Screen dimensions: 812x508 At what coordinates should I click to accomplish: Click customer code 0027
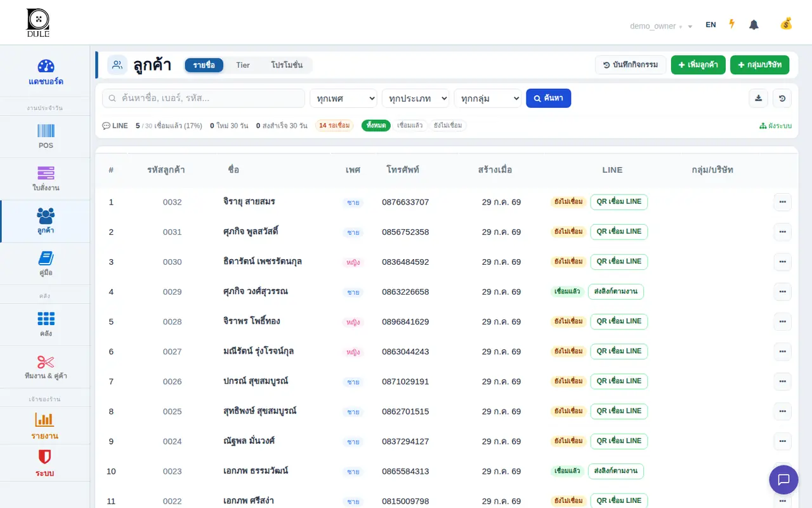[x=172, y=351]
